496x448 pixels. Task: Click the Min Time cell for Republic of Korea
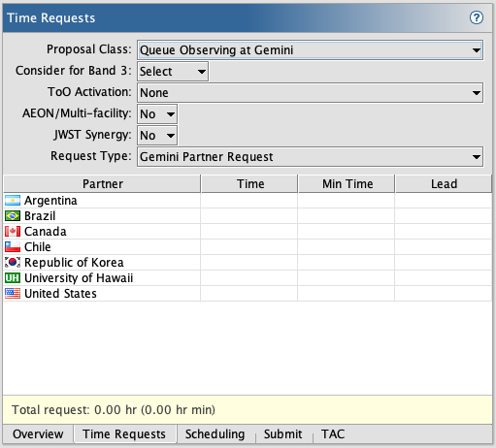[x=347, y=263]
